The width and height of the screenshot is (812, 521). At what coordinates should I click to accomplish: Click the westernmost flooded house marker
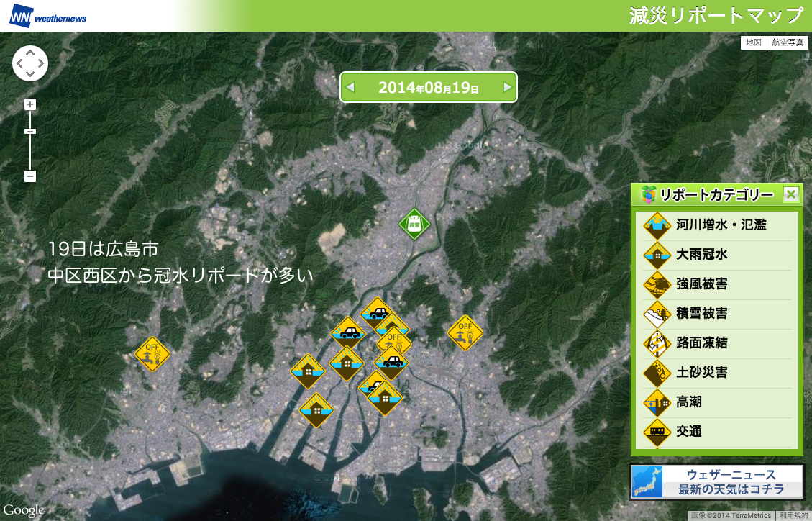(308, 371)
